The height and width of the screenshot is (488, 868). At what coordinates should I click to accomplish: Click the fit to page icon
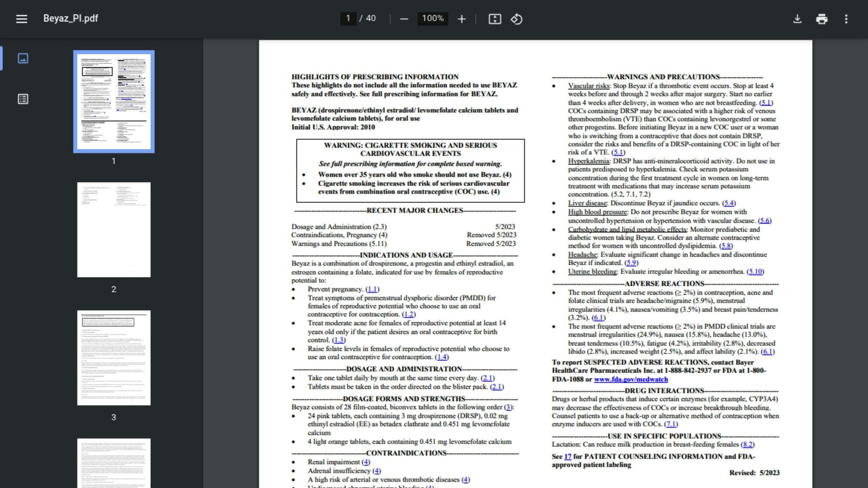495,19
